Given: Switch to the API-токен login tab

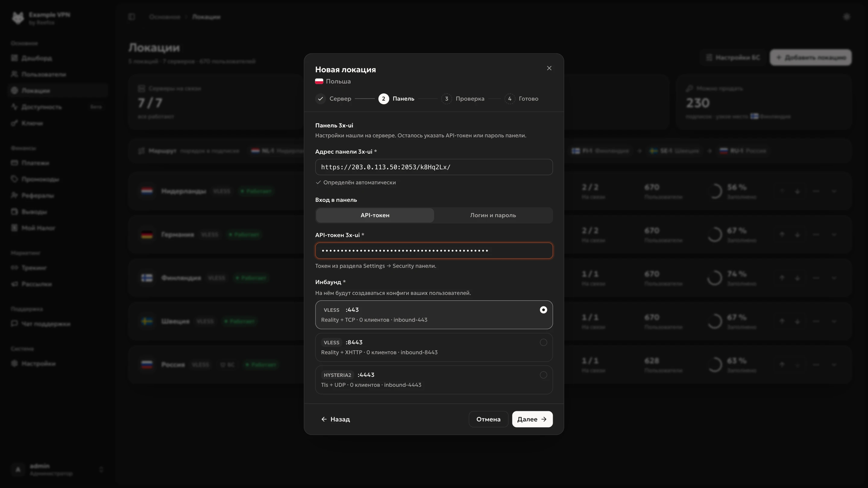Looking at the screenshot, I should pos(375,215).
